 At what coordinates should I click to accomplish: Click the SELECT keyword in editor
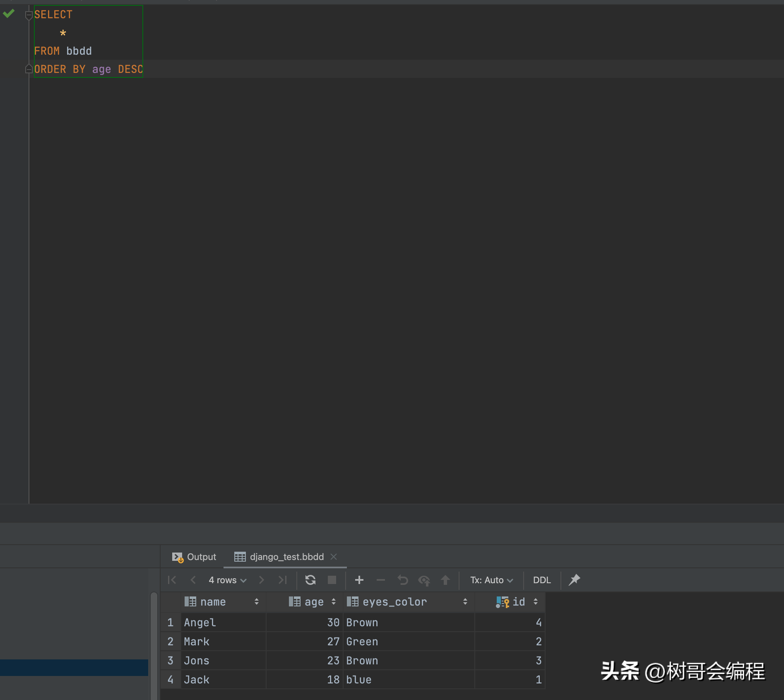point(53,14)
